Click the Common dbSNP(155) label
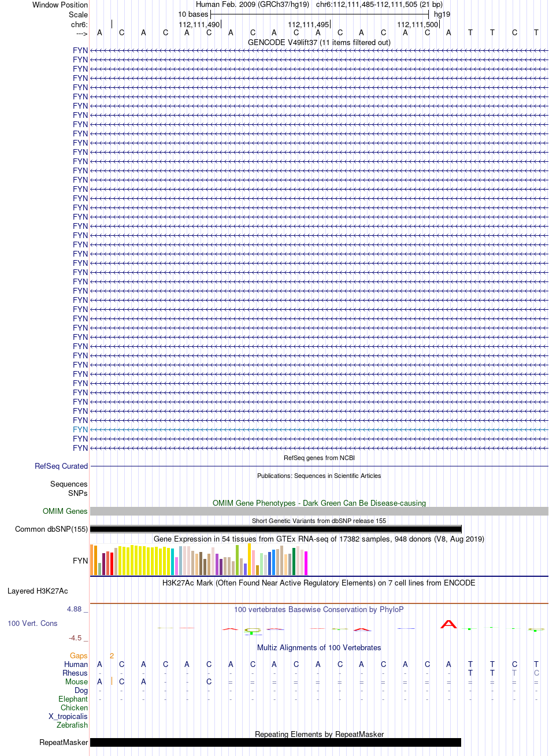The width and height of the screenshot is (549, 756). 51,529
